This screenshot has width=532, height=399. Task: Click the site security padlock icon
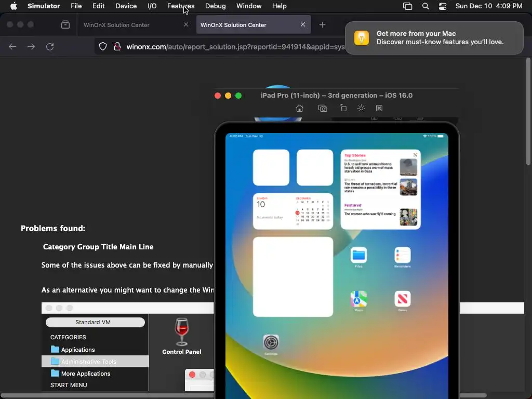[x=117, y=46]
